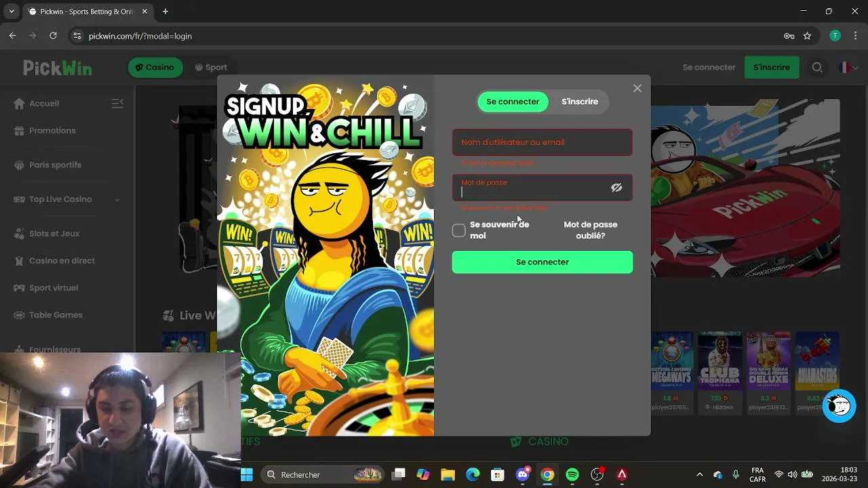
Task: Open OBS Studio from the taskbar
Action: 597,474
